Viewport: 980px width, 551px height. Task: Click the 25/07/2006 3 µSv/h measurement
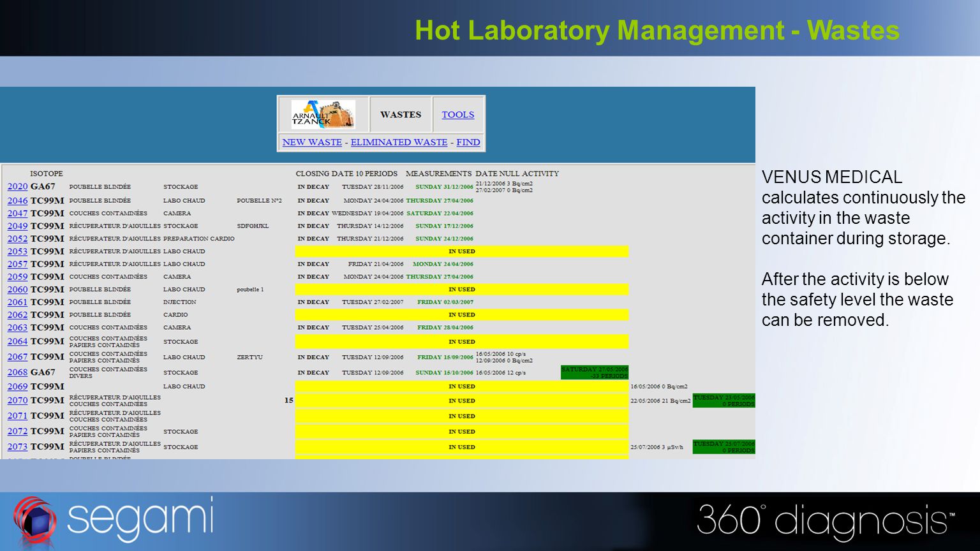tap(657, 447)
